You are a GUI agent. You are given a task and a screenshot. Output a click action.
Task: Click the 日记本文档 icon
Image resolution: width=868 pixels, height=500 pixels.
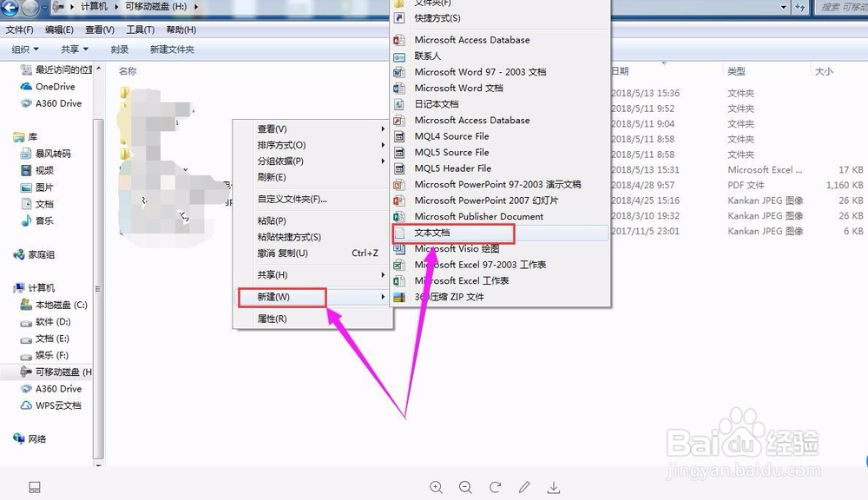(x=399, y=104)
